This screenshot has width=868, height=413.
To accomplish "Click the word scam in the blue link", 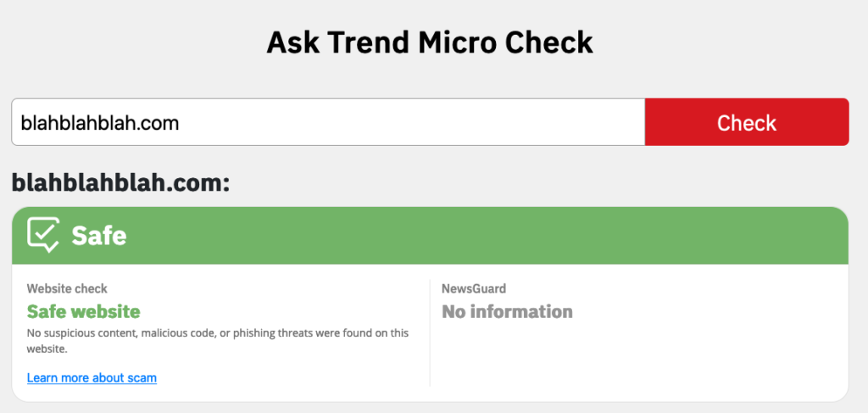I will click(x=142, y=378).
